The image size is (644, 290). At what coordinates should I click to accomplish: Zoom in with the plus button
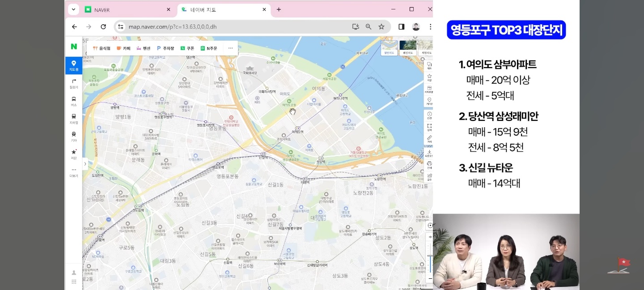click(430, 236)
